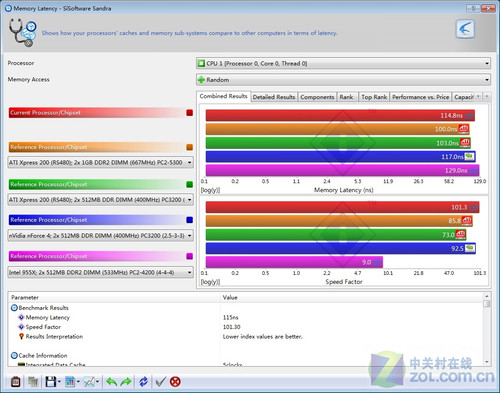Click the magenta reference color square
Screen dimensions: 500x393
point(190,256)
